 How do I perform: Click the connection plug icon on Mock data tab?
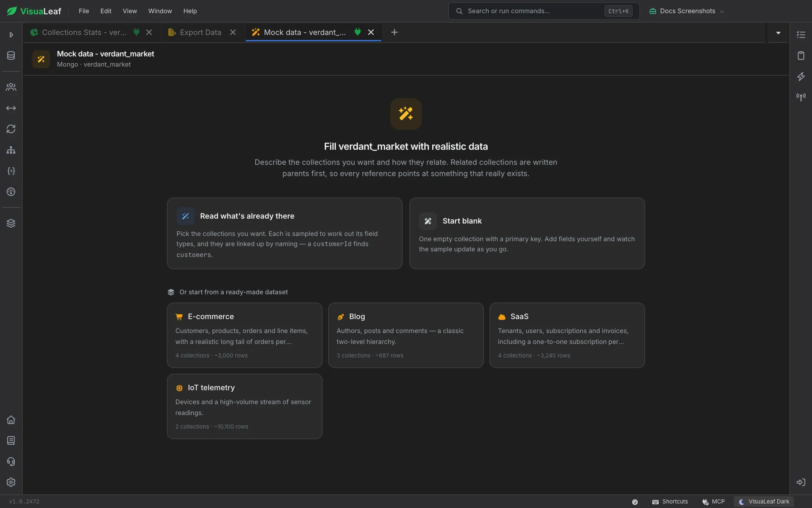(358, 32)
